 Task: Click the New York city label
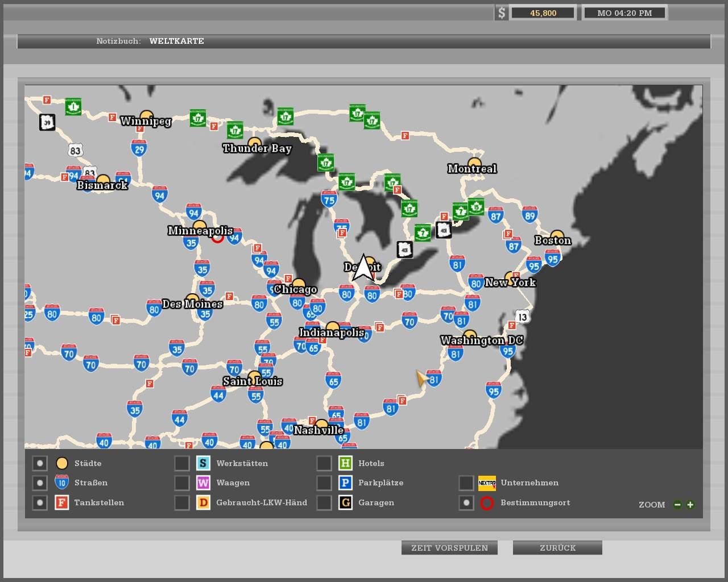point(510,282)
